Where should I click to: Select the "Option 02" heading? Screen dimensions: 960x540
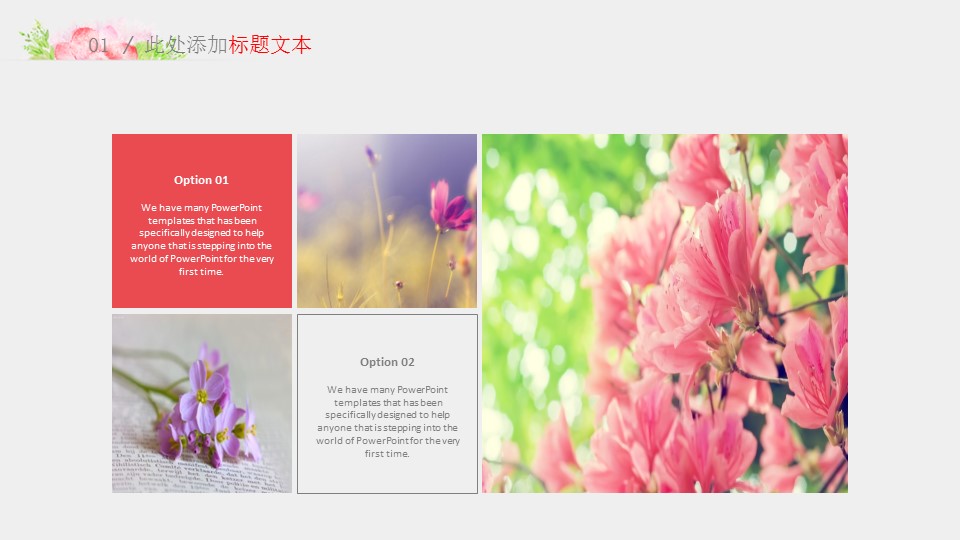pyautogui.click(x=387, y=362)
